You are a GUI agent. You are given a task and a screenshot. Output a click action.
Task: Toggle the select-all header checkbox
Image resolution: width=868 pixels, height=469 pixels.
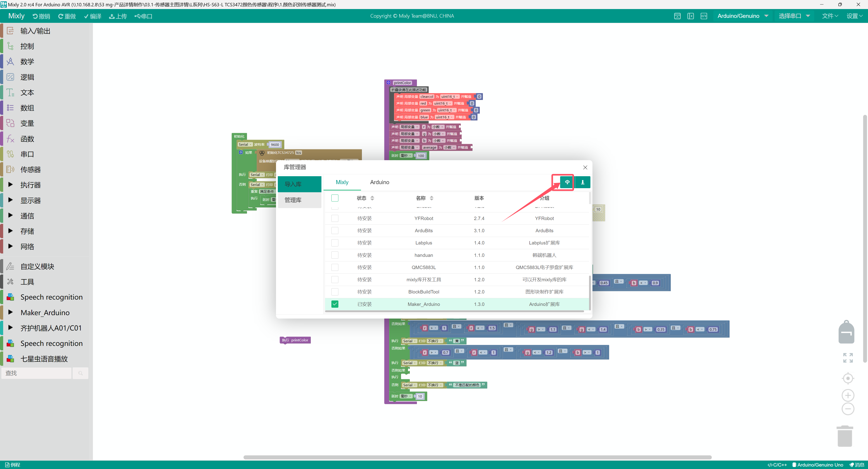[335, 198]
